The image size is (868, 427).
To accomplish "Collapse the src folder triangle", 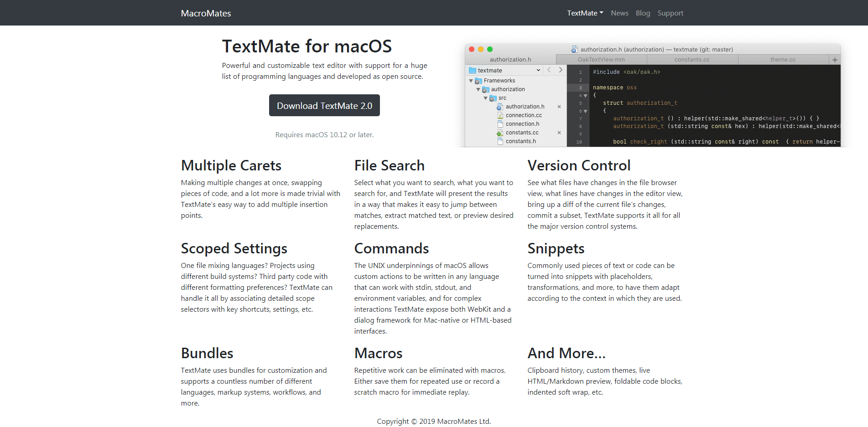I will 485,98.
